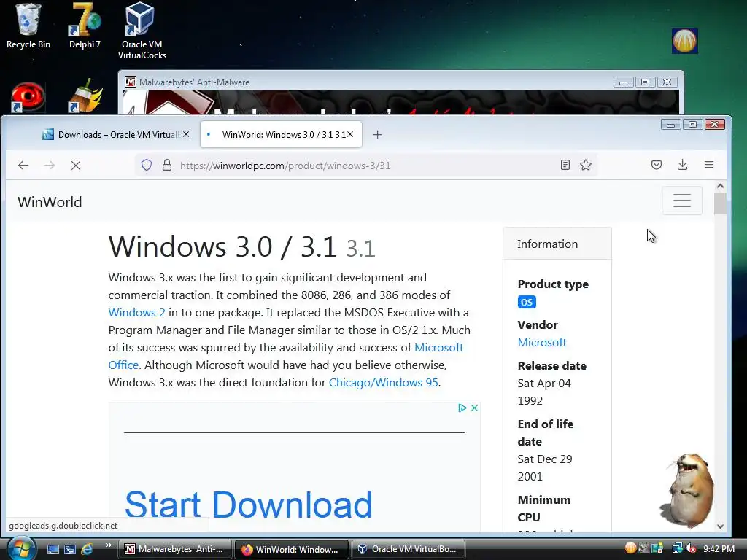Bookmark this page with the star
The width and height of the screenshot is (747, 560).
point(586,166)
